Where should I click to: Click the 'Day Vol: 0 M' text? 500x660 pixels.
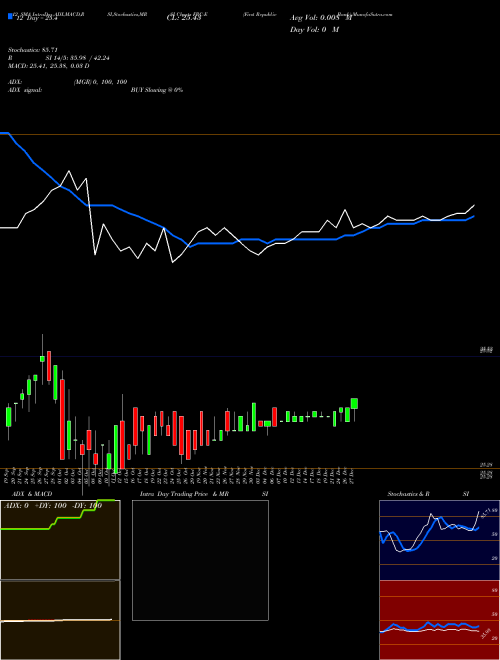point(314,30)
